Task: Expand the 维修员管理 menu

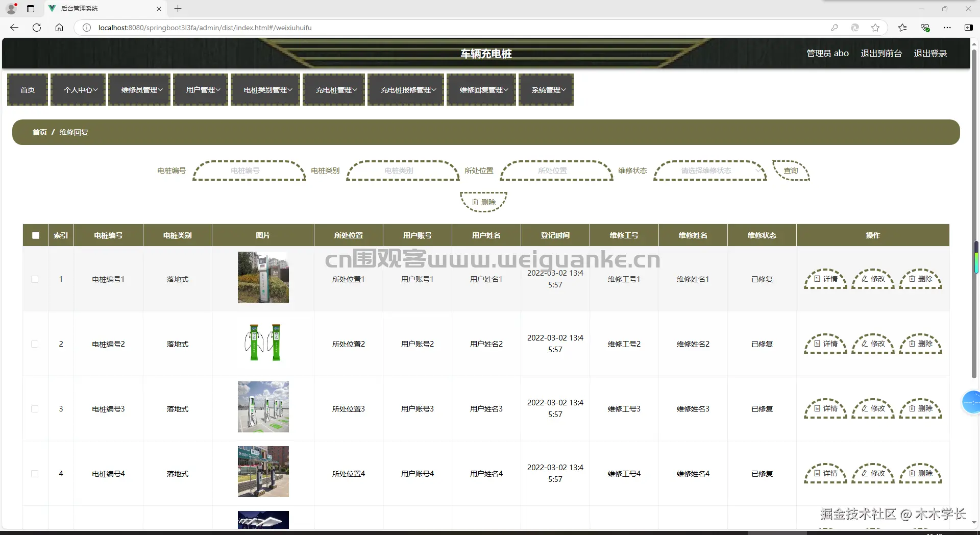Action: 139,90
